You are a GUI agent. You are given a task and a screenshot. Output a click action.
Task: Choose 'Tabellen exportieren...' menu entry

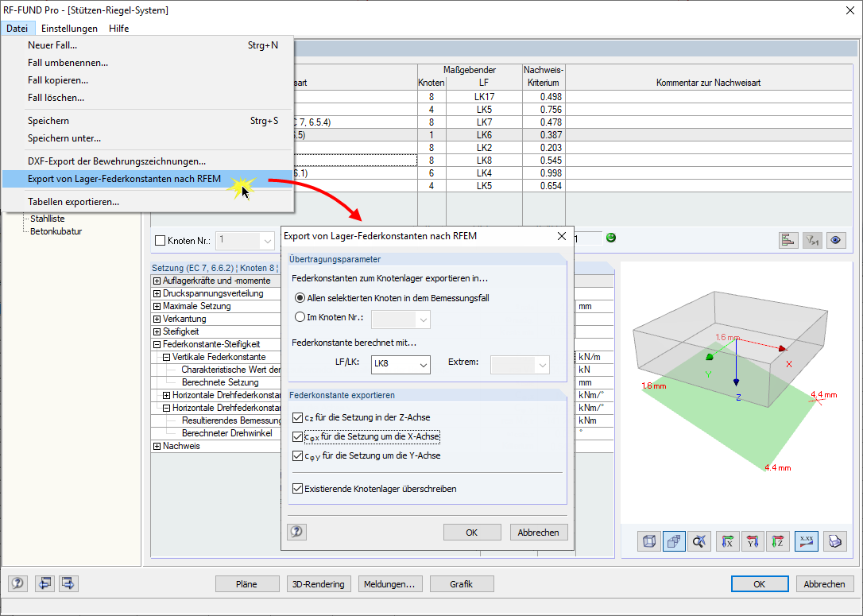[x=148, y=202]
